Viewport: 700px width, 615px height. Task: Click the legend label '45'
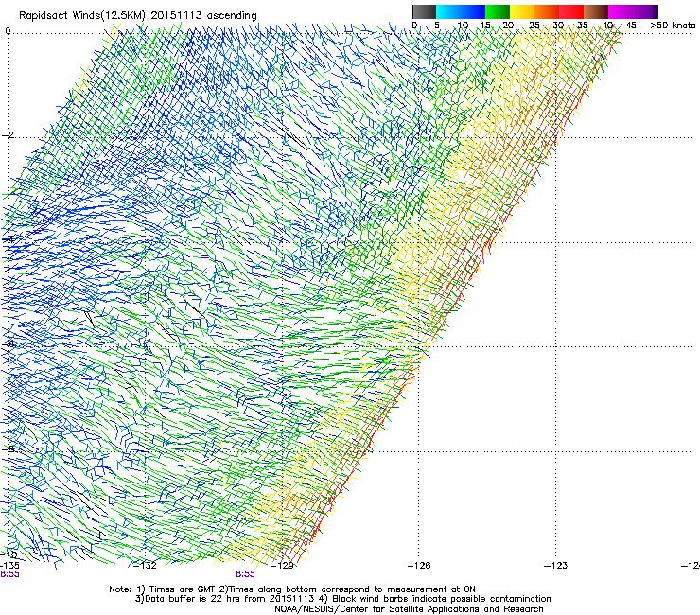point(631,25)
